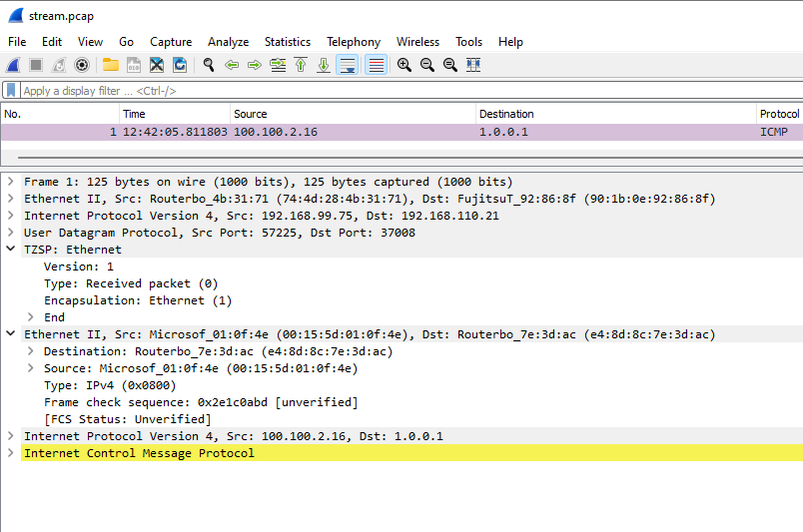The image size is (803, 532).
Task: Sort by the No. column header
Action: point(60,114)
